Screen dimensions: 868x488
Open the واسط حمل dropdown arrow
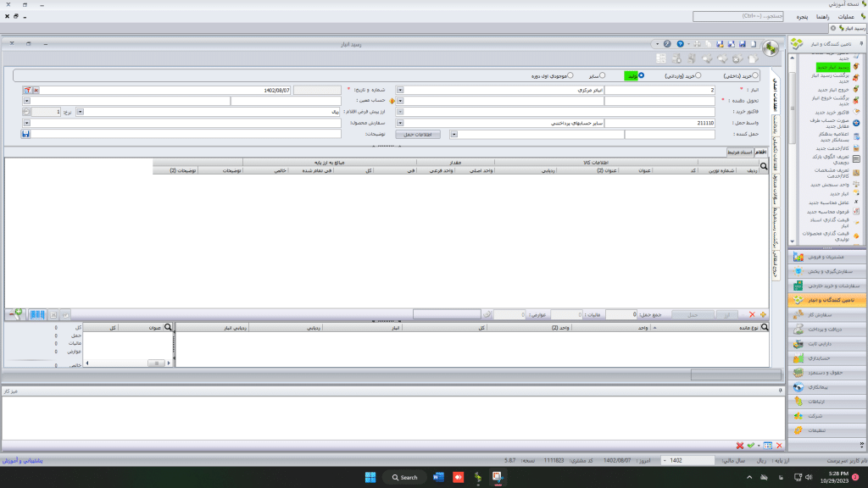(x=400, y=123)
